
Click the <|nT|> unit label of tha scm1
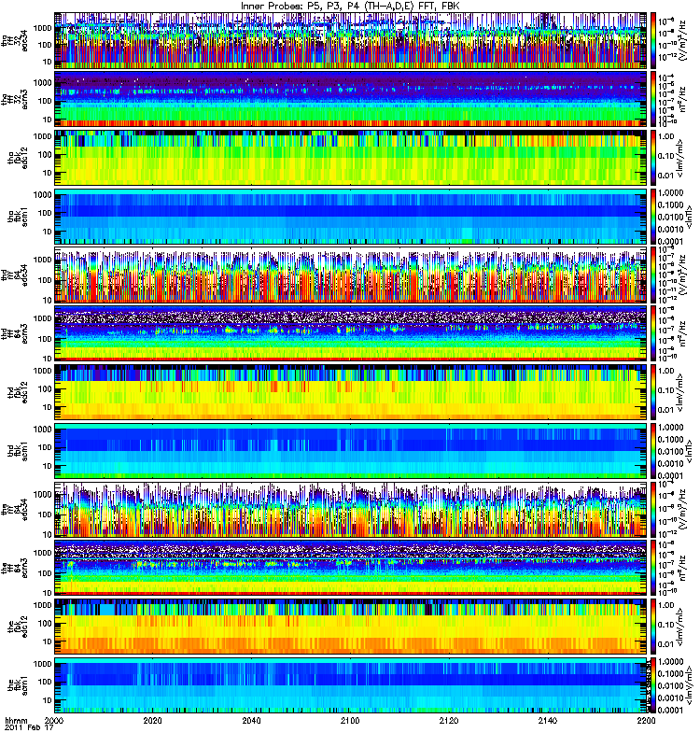coord(689,217)
